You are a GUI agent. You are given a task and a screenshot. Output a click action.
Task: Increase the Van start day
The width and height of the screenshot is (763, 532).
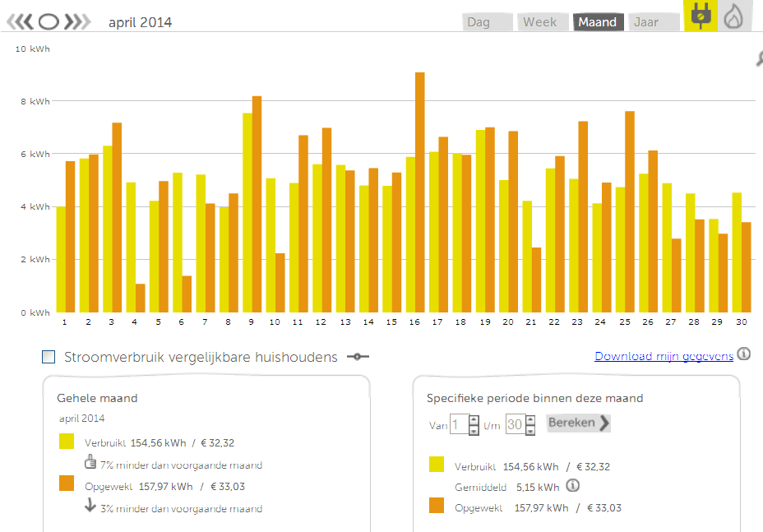coord(474,419)
